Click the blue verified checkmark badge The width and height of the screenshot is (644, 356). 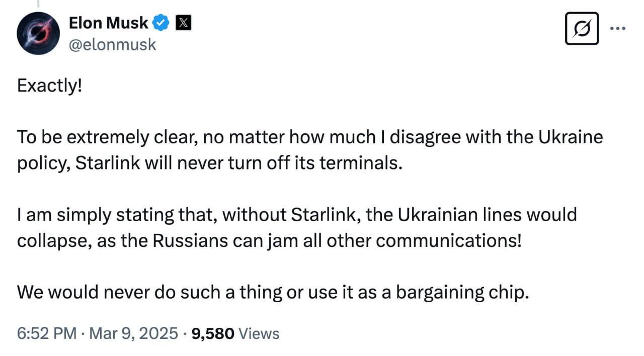[161, 23]
